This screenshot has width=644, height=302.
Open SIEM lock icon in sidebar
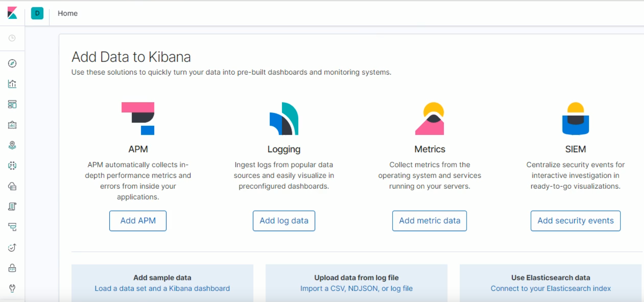(x=12, y=268)
